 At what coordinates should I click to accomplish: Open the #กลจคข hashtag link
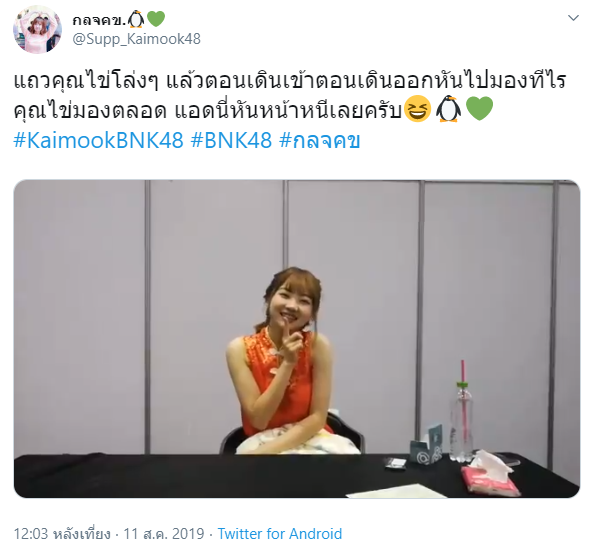click(320, 140)
